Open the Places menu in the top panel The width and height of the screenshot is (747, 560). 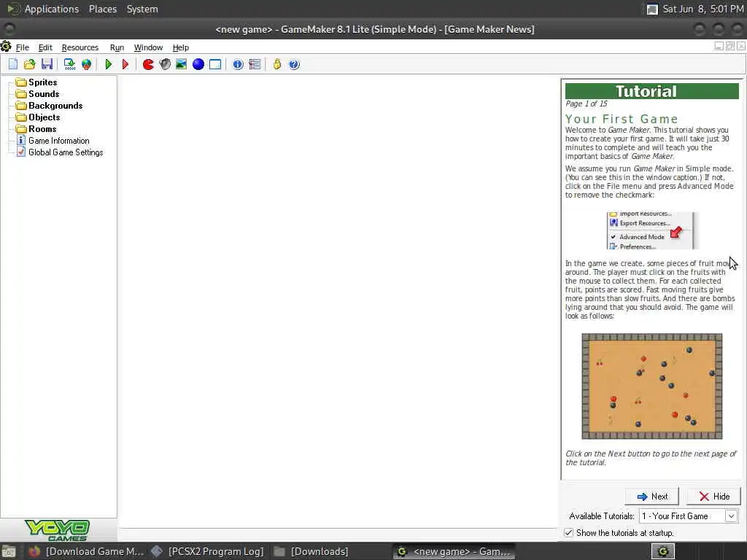click(x=102, y=9)
